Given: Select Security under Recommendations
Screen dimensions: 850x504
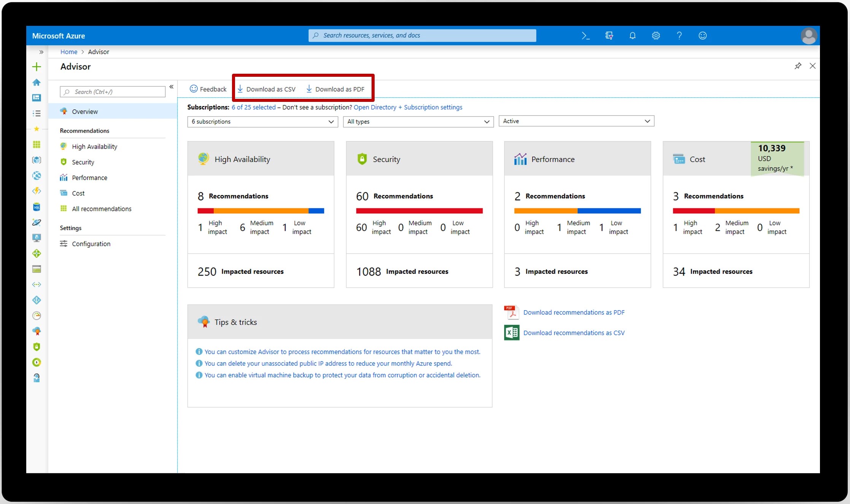Looking at the screenshot, I should (83, 162).
